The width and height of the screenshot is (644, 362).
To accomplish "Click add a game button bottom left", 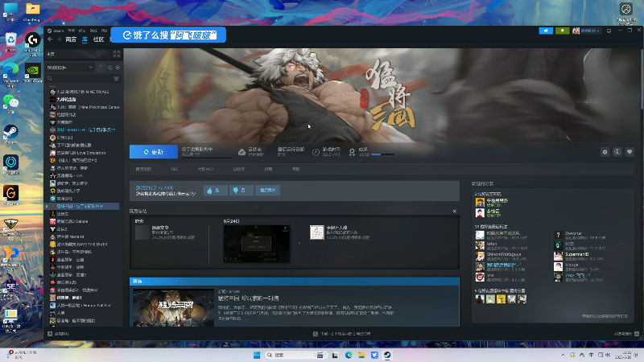I will (x=59, y=334).
